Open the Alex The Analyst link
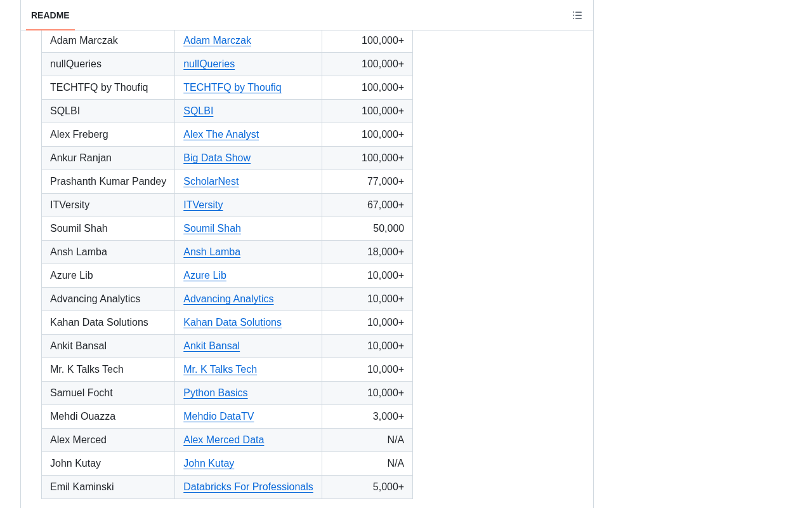Viewport: 812px width, 508px height. pyautogui.click(x=221, y=135)
